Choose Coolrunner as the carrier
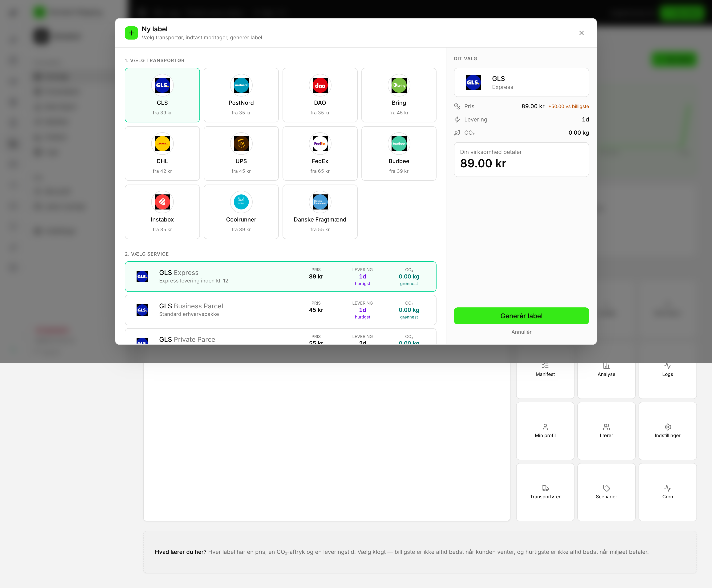Screen dimensions: 712x588 tap(241, 212)
